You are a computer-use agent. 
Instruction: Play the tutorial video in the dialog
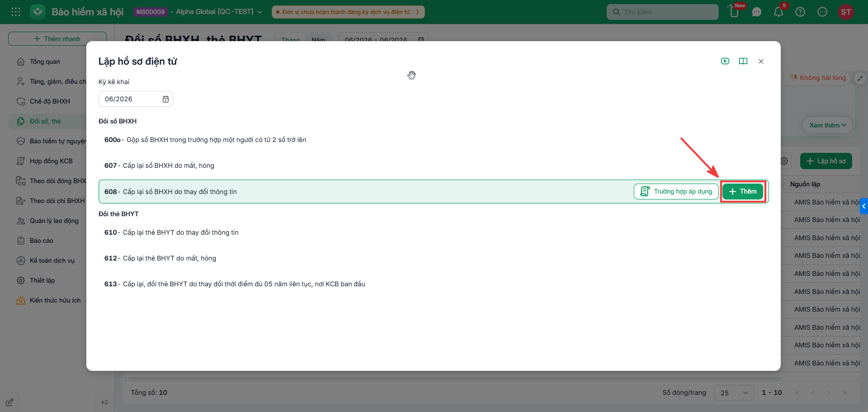click(725, 61)
